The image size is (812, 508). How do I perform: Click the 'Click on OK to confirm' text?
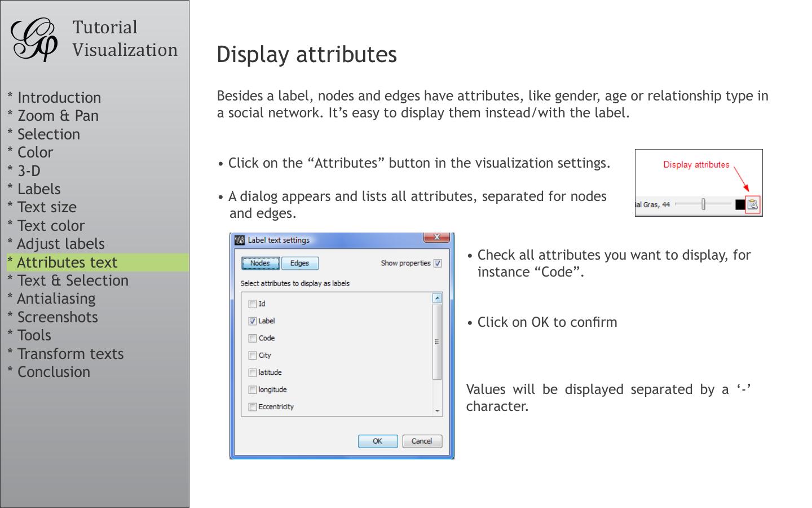click(x=547, y=322)
